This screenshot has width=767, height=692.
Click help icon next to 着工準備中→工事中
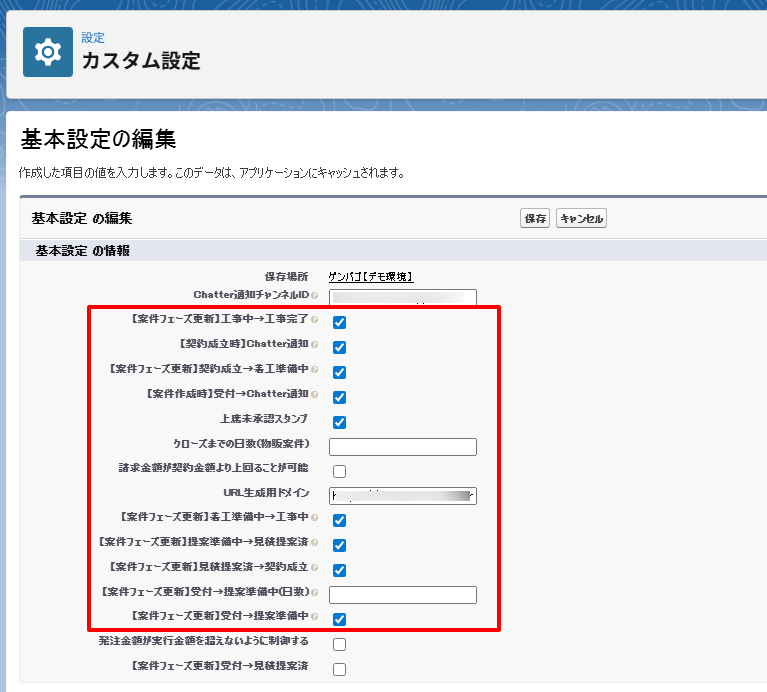(315, 519)
